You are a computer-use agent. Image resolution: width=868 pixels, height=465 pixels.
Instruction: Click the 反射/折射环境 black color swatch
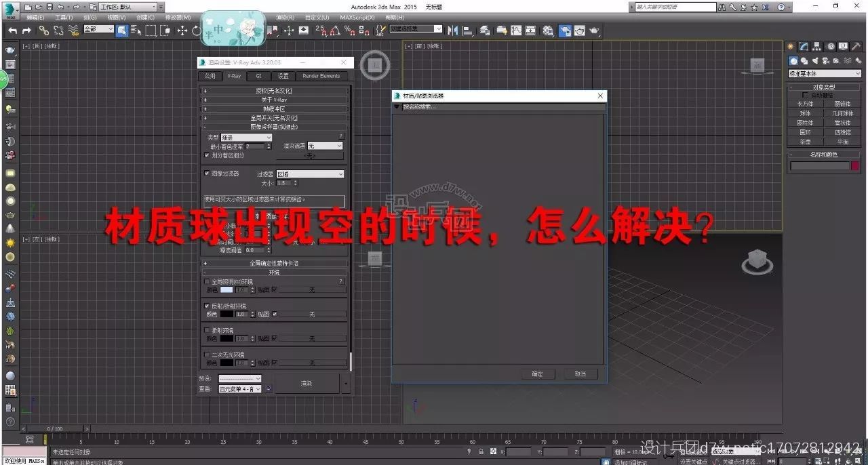coord(226,315)
